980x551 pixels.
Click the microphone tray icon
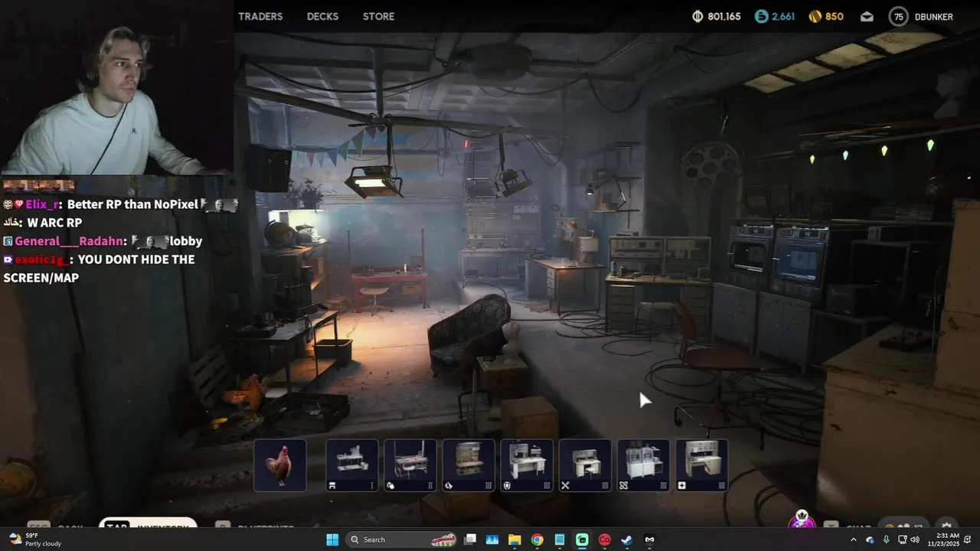point(886,540)
